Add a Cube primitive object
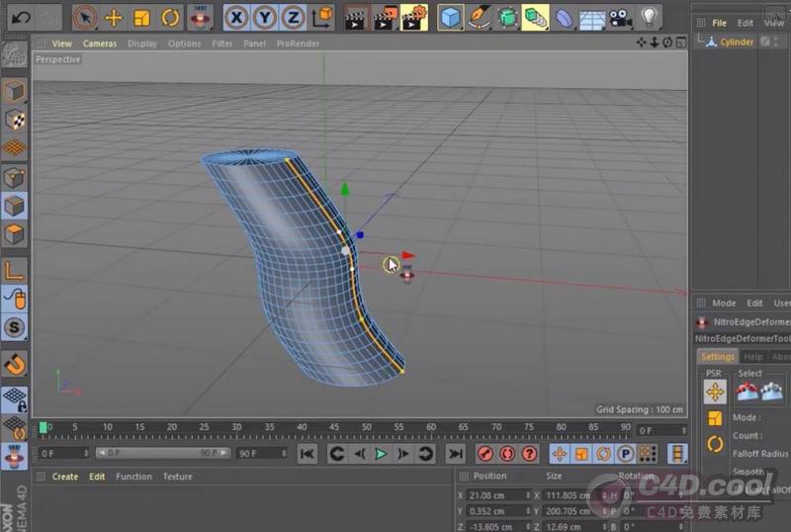 coord(450,18)
